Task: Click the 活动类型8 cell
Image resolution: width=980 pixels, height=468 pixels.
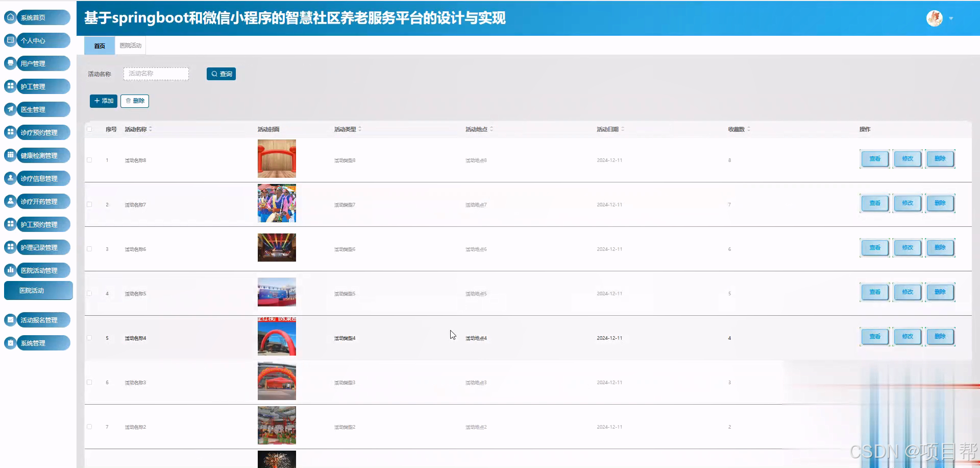Action: click(x=345, y=160)
